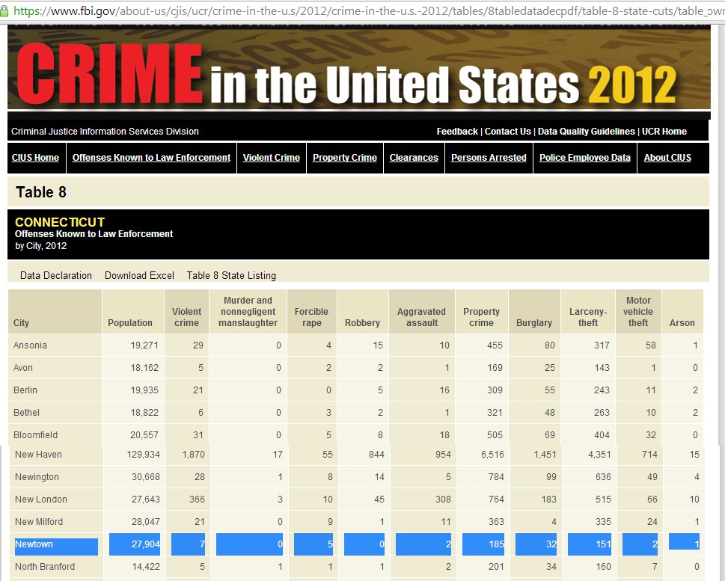Click the Crime in the United States 2012 banner
Viewport: 728px width, 581px height.
click(359, 69)
